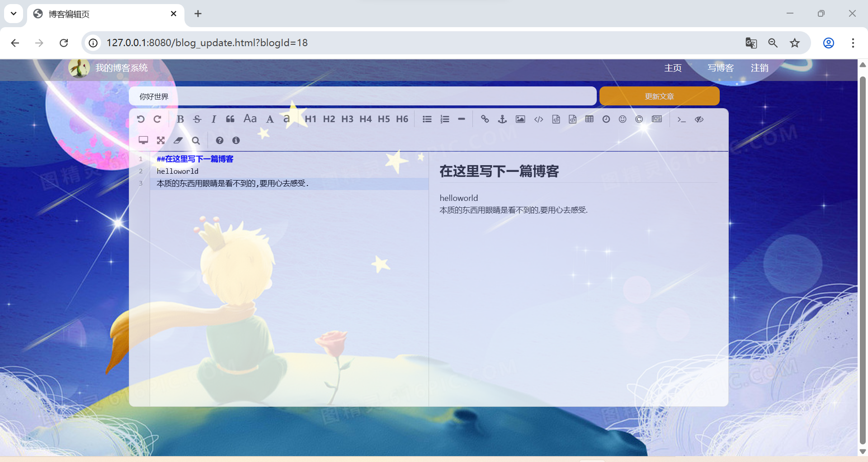Viewport: 868px width, 462px height.
Task: Insert HTML entities copyright icon
Action: coord(639,119)
